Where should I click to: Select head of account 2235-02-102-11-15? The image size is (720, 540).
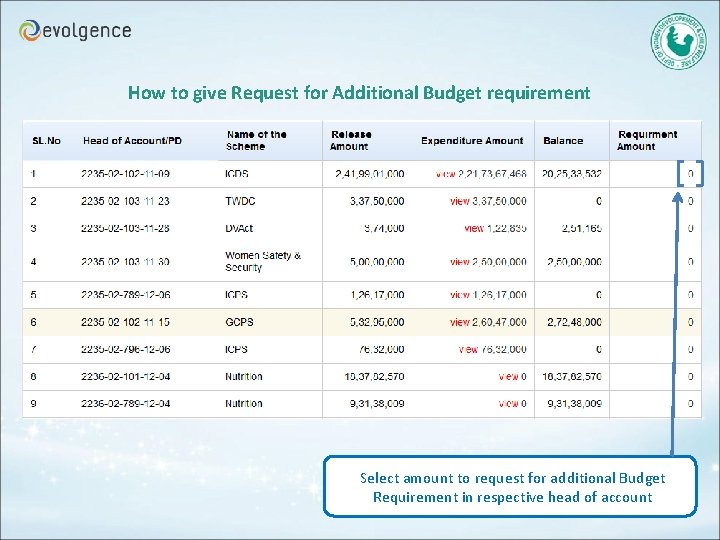(125, 322)
